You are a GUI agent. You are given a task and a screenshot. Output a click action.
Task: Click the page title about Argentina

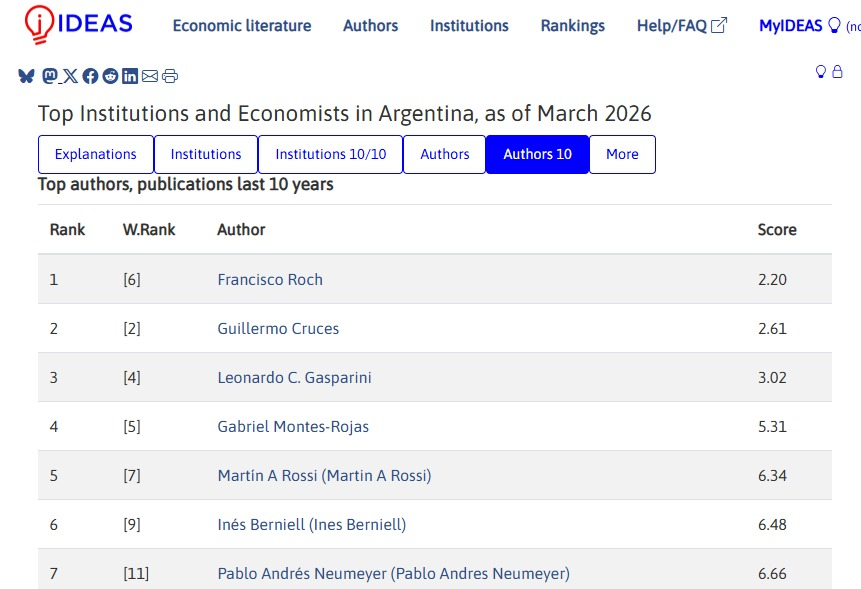(344, 114)
